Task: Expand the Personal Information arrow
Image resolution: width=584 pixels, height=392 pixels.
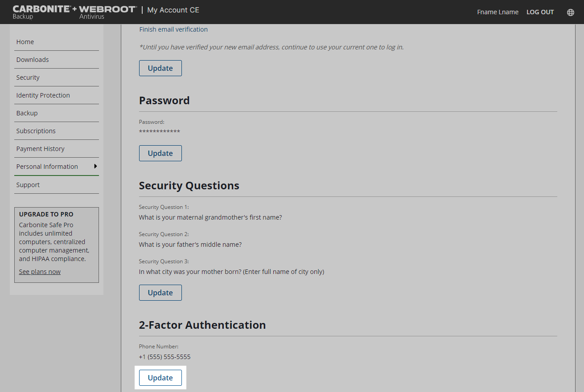Action: click(x=95, y=166)
